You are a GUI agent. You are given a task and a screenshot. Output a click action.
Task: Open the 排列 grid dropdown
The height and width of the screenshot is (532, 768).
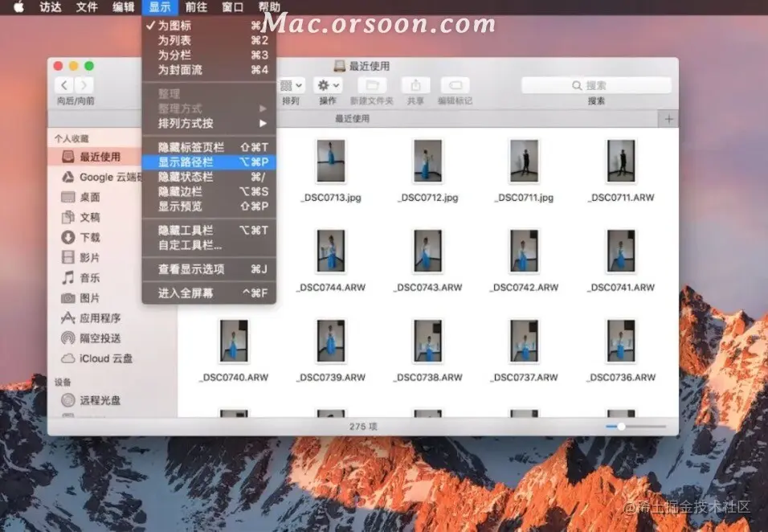click(x=291, y=85)
